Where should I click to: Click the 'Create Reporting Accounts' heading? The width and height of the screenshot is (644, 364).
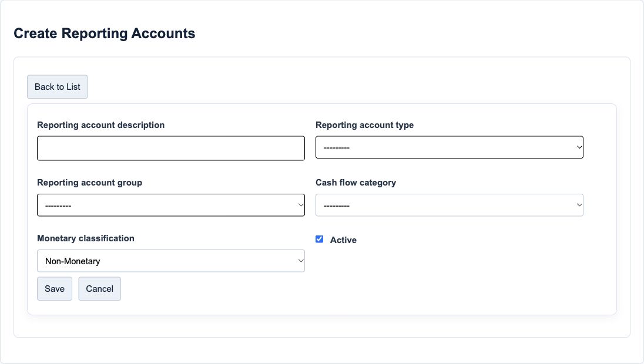[105, 33]
